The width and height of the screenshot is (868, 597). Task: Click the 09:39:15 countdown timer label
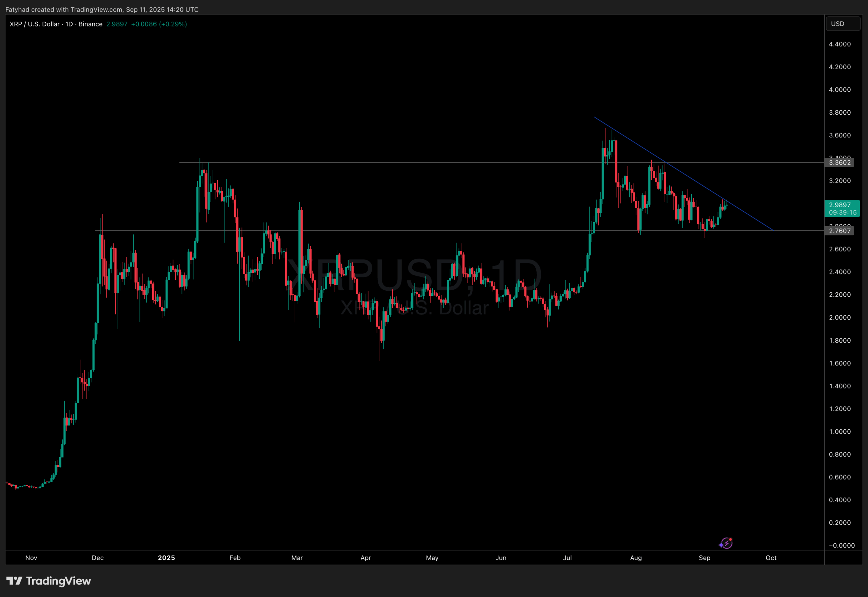tap(843, 212)
